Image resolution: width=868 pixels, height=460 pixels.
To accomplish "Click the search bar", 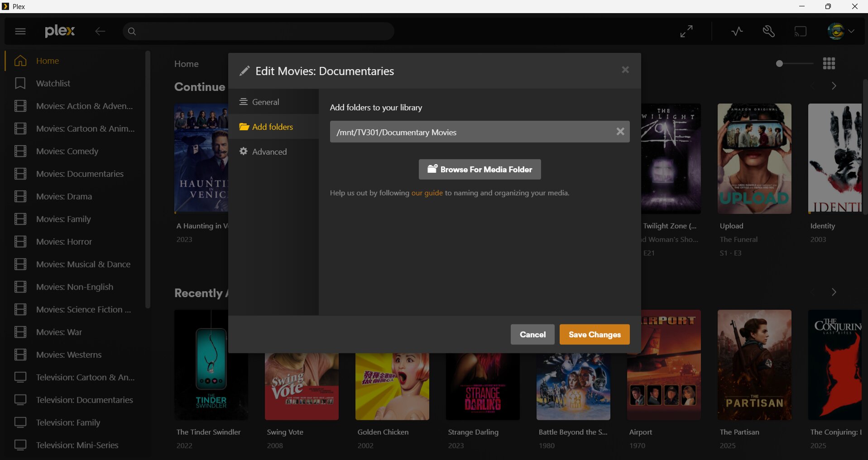I will point(258,31).
